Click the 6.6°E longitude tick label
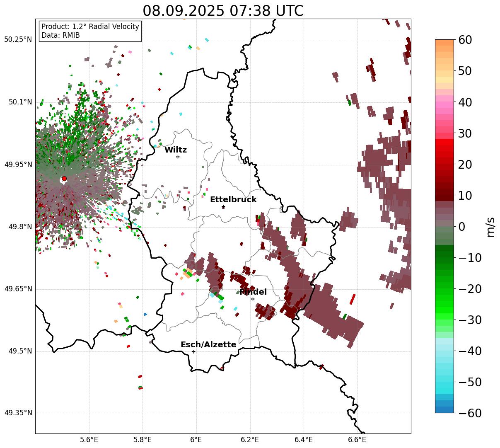The width and height of the screenshot is (500, 448). coord(357,440)
